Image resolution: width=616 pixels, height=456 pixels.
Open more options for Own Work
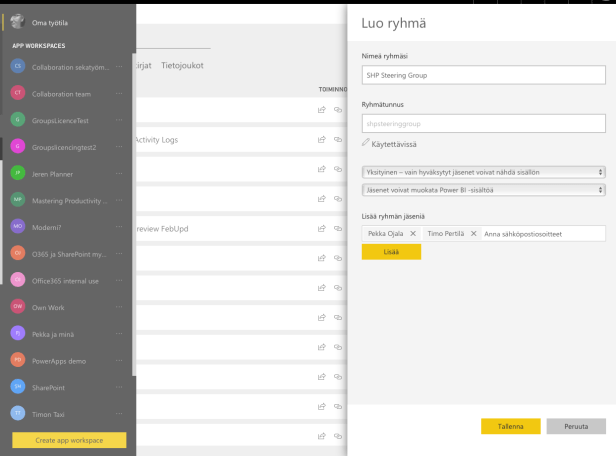[x=119, y=307]
